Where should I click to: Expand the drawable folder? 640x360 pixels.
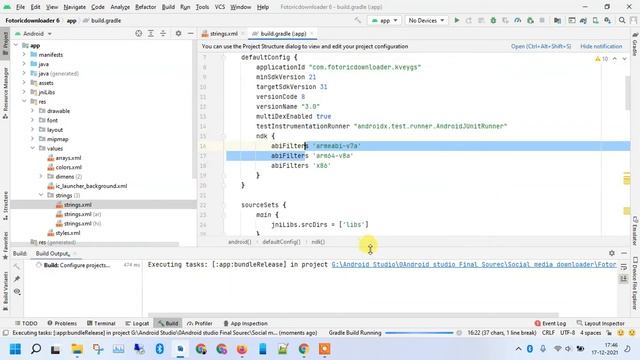click(x=32, y=111)
